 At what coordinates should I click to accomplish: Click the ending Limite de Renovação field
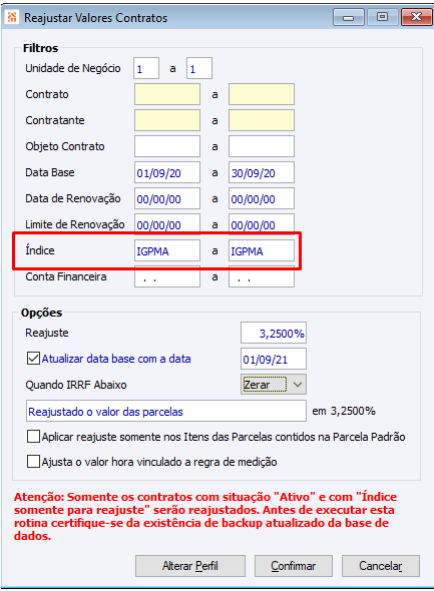(261, 223)
